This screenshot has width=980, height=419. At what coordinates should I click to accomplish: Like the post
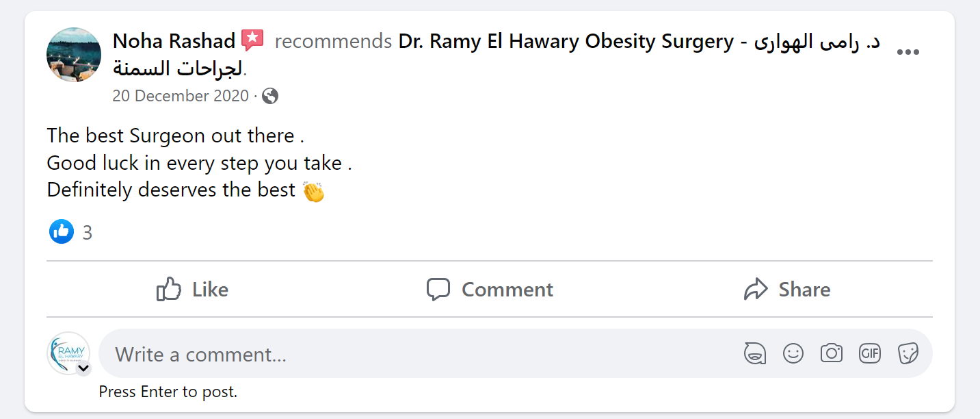192,290
